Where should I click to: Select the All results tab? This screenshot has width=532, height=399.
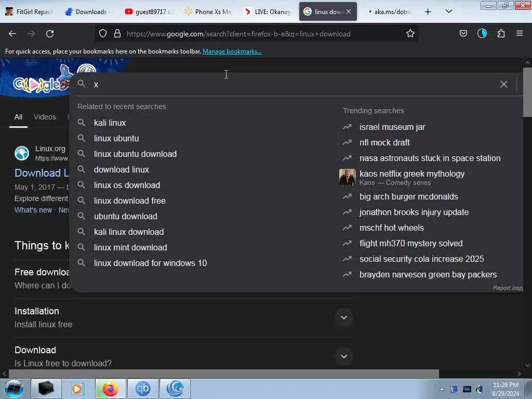coord(18,117)
